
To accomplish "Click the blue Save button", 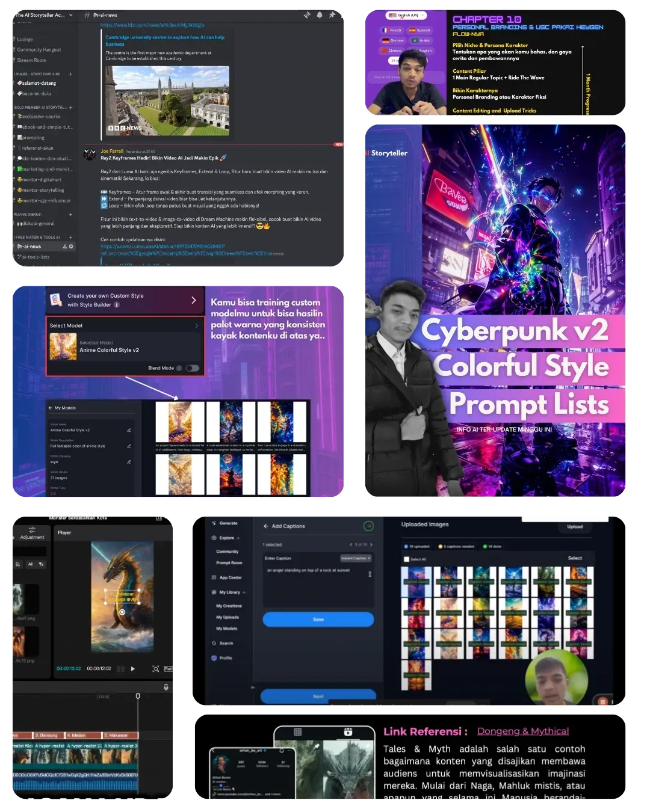I will [x=318, y=620].
